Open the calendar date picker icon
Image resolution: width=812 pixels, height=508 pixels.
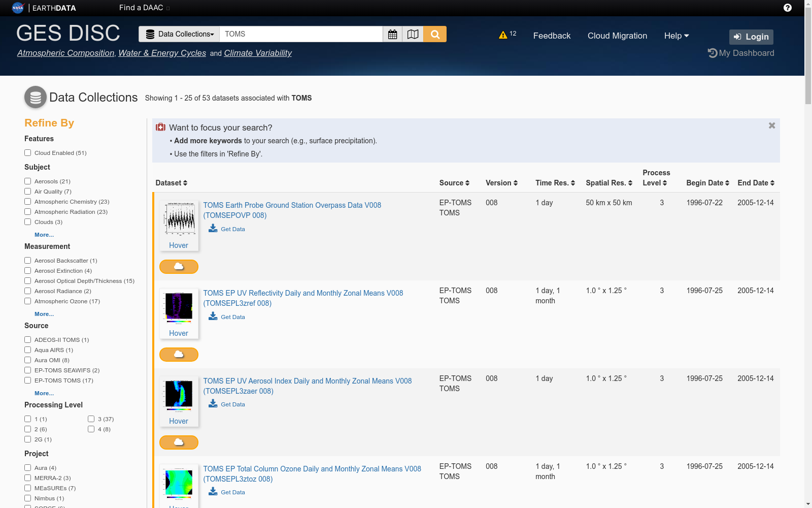point(392,34)
